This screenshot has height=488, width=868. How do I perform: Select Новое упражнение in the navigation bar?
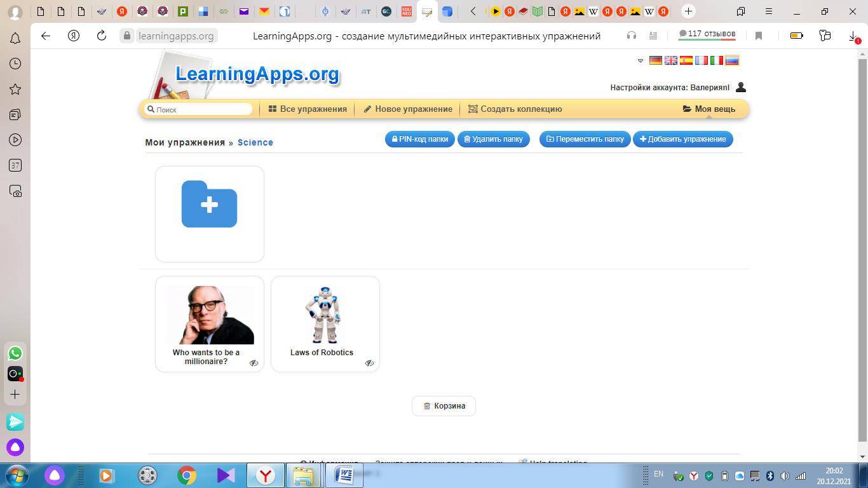click(408, 109)
